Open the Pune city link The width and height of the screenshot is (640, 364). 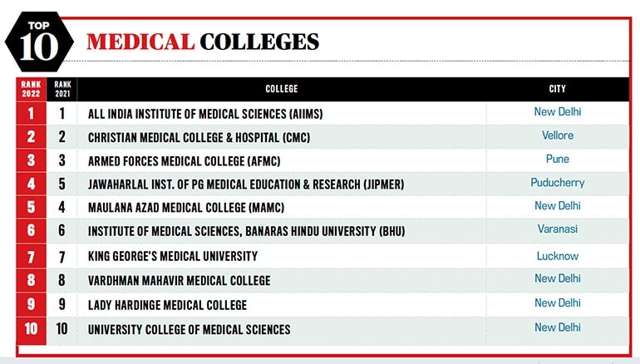pos(557,159)
